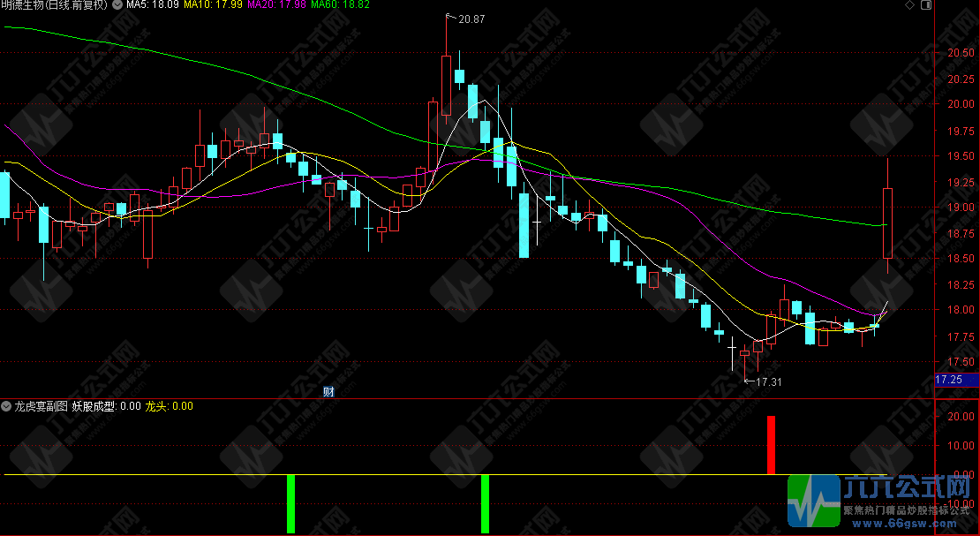Toggle the side panel icon at top right
The width and height of the screenshot is (980, 536).
click(924, 5)
